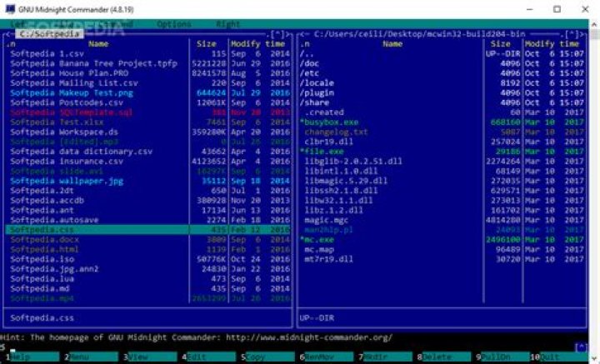
Task: Click the 1 Help function key
Action: pyautogui.click(x=32, y=357)
